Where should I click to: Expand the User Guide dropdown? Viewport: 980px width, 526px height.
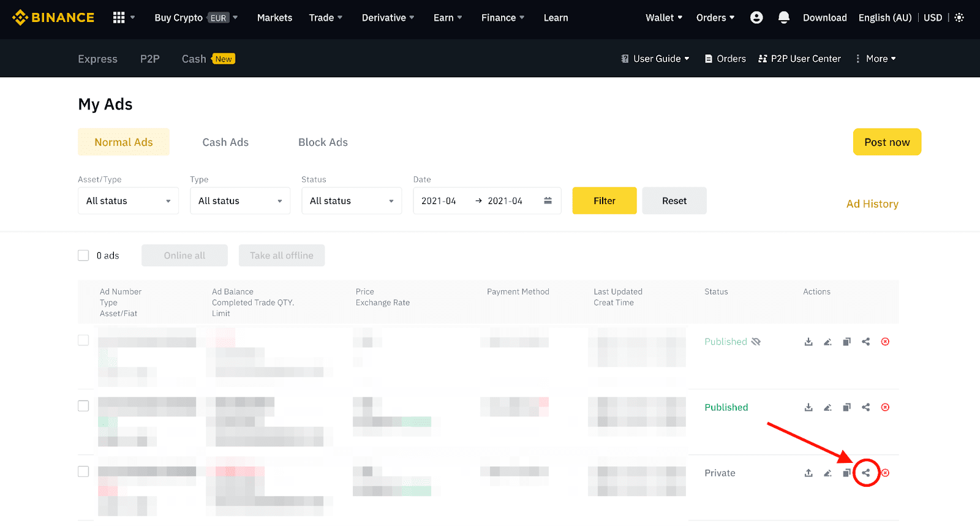click(655, 59)
